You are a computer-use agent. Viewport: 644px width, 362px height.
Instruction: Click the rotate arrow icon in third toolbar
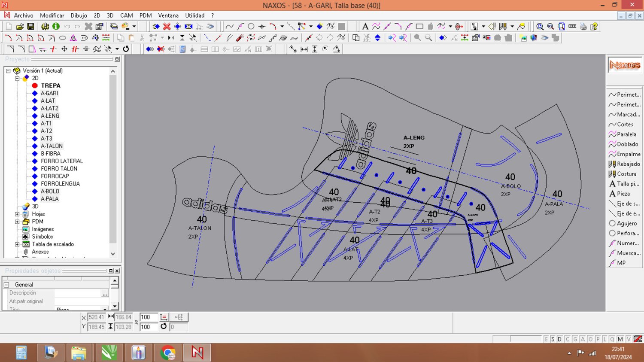[x=126, y=49]
